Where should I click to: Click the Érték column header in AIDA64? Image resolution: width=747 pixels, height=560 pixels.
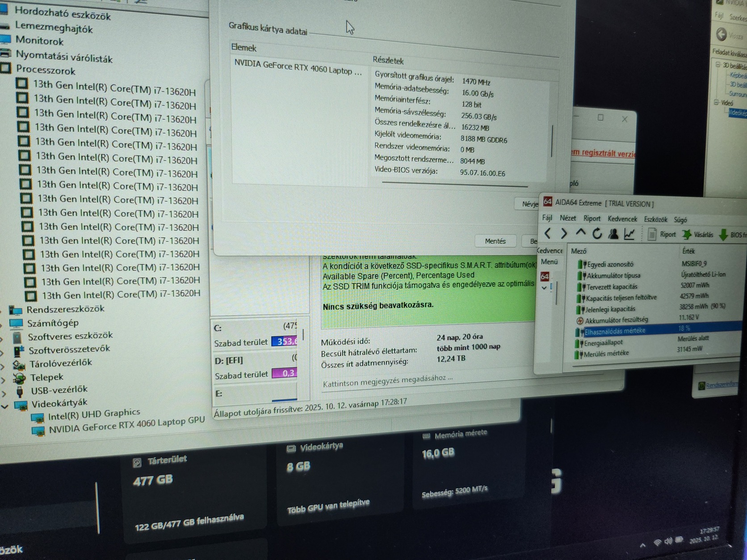pos(688,251)
